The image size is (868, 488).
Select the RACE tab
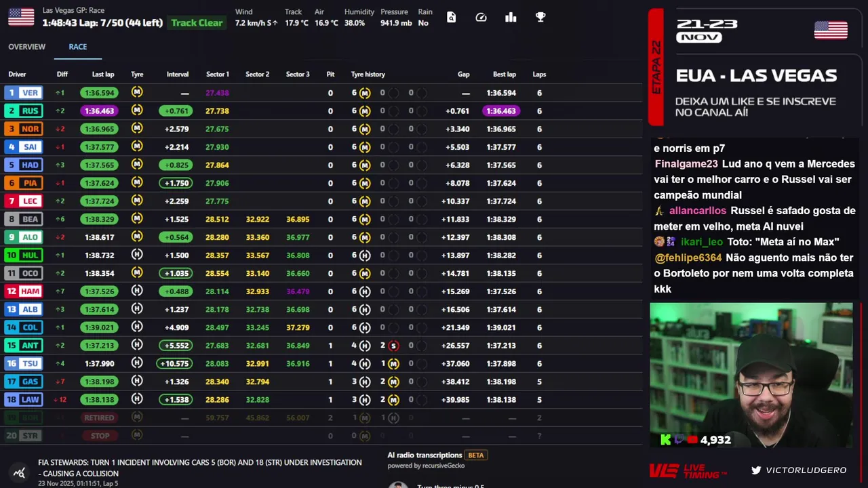(77, 47)
